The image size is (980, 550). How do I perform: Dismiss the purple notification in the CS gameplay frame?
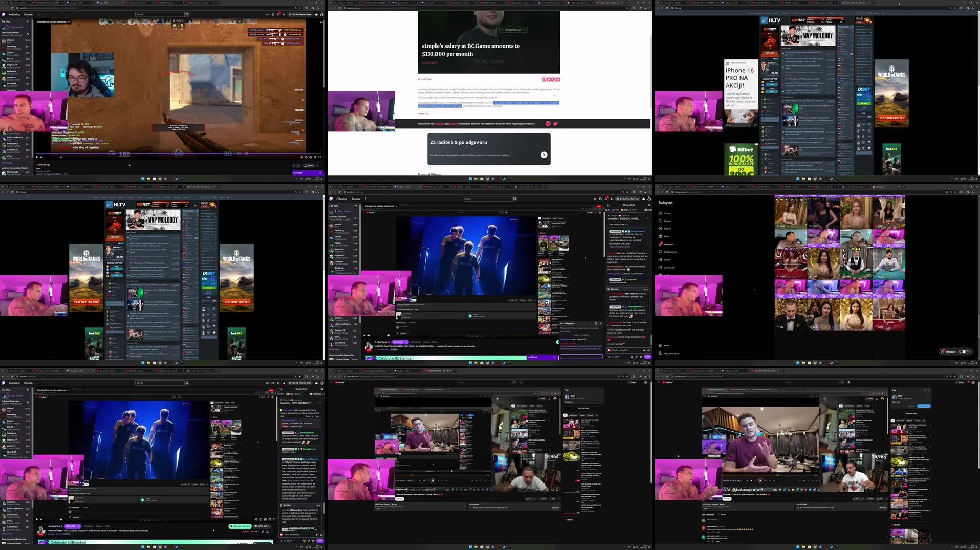tap(320, 173)
